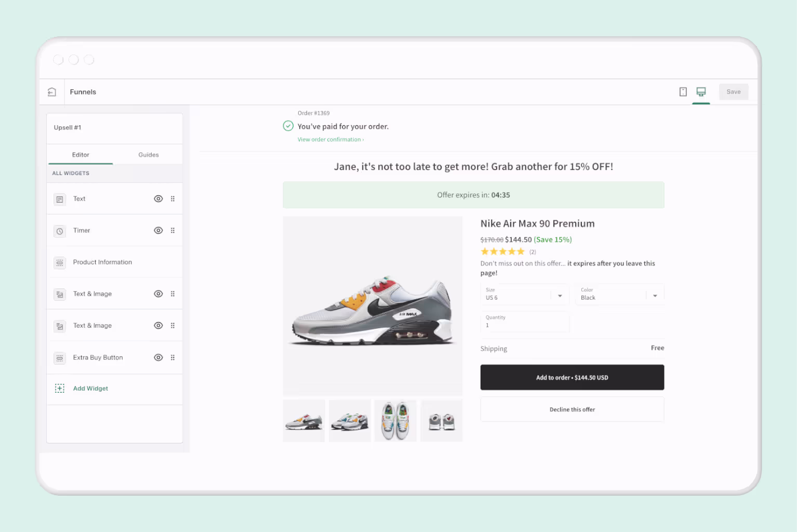This screenshot has width=797, height=532.
Task: Click the five-star rating icons
Action: pyautogui.click(x=502, y=251)
